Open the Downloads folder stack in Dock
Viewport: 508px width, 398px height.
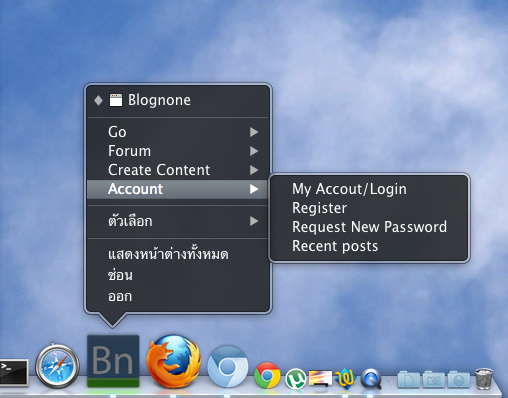click(459, 379)
